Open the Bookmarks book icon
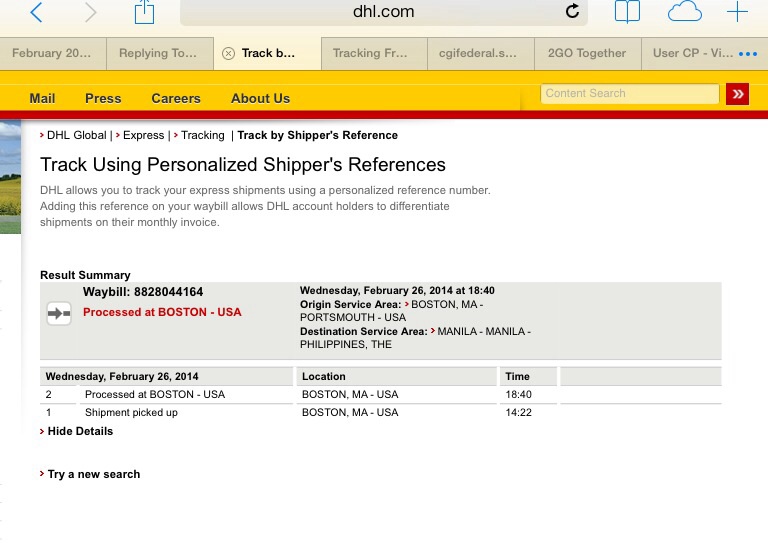Screen dimensions: 768x544 click(627, 12)
